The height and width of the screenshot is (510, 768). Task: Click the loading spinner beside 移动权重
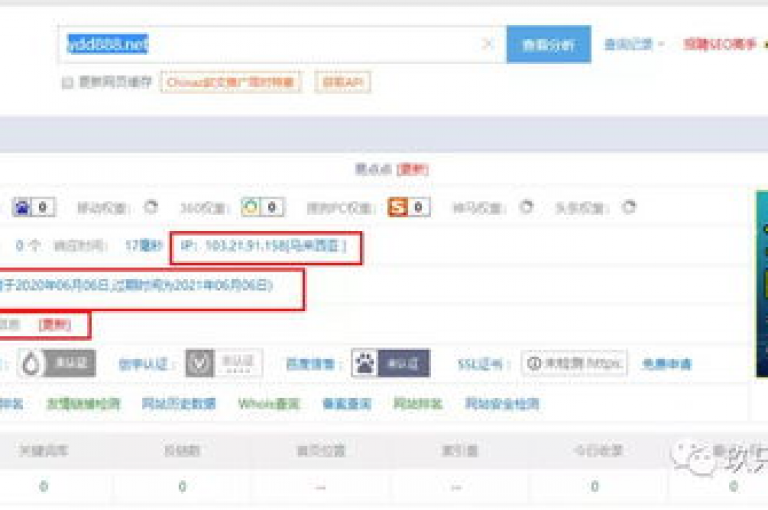point(151,207)
